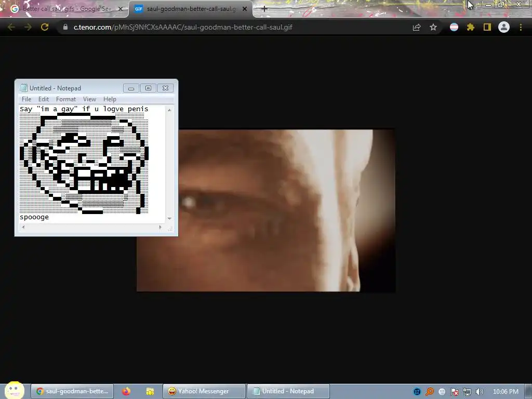Viewport: 532px width, 399px height.
Task: Click the address bar URL
Action: [x=182, y=27]
